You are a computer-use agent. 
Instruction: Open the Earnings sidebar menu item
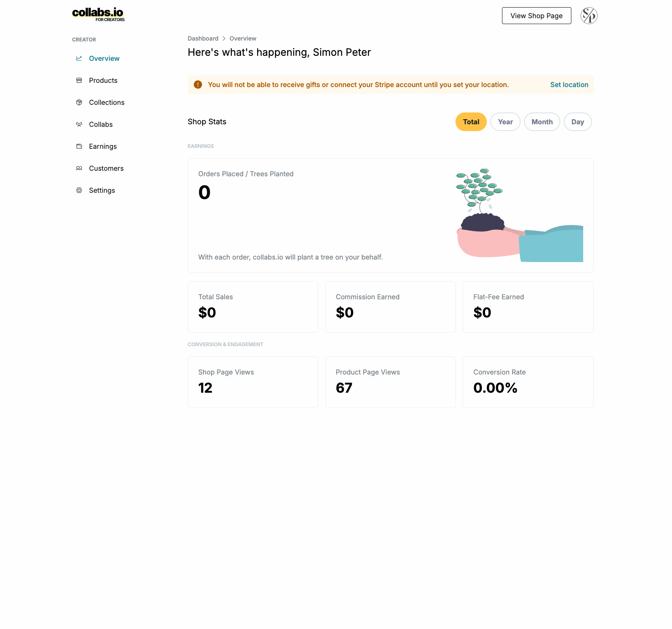tap(103, 146)
